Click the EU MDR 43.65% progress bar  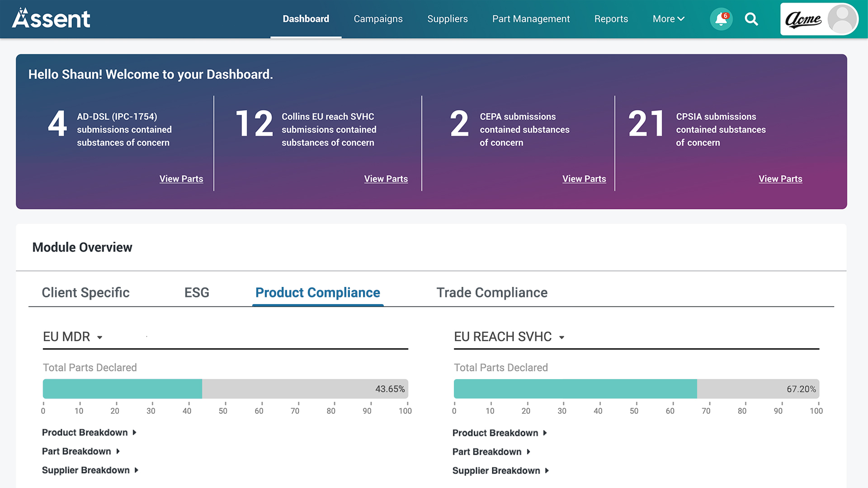point(225,389)
